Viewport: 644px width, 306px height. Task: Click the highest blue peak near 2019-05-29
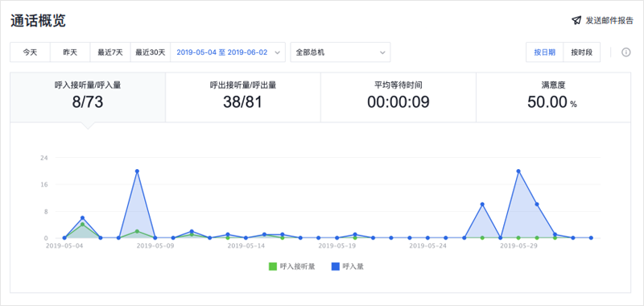coord(518,171)
